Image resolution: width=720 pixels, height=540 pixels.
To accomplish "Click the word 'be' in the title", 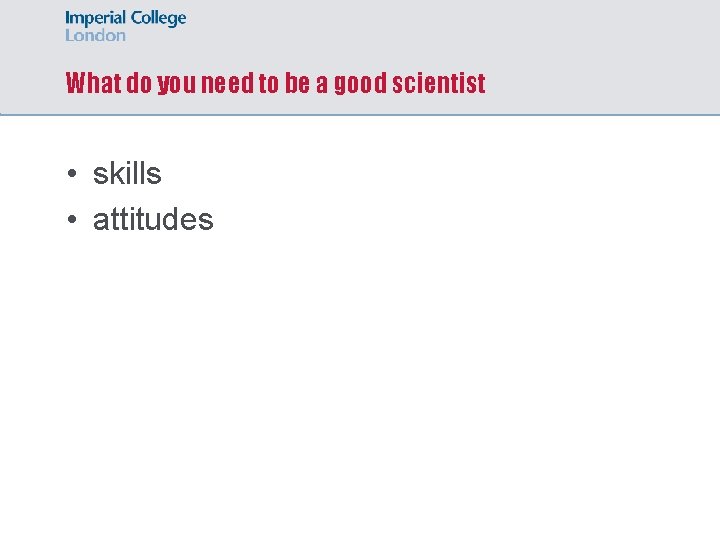I will click(x=297, y=83).
